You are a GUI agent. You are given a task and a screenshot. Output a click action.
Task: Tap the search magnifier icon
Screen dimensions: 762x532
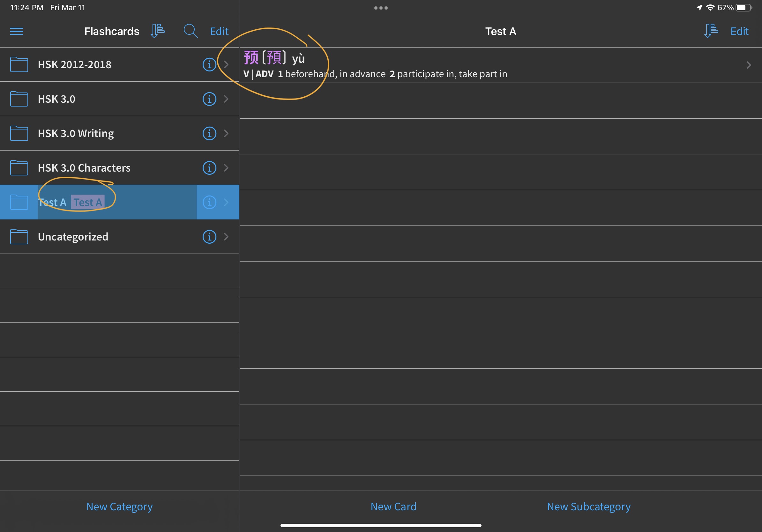[x=190, y=31]
